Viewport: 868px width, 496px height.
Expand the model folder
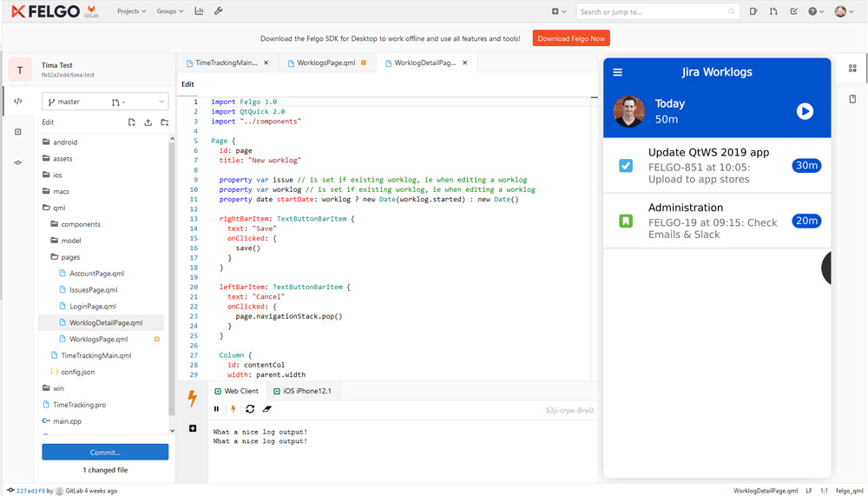(x=67, y=241)
